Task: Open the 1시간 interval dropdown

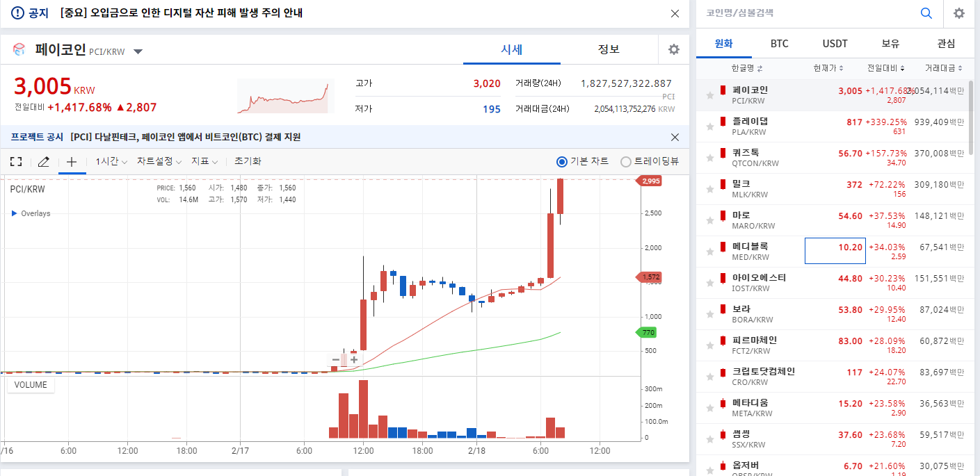Action: point(111,161)
